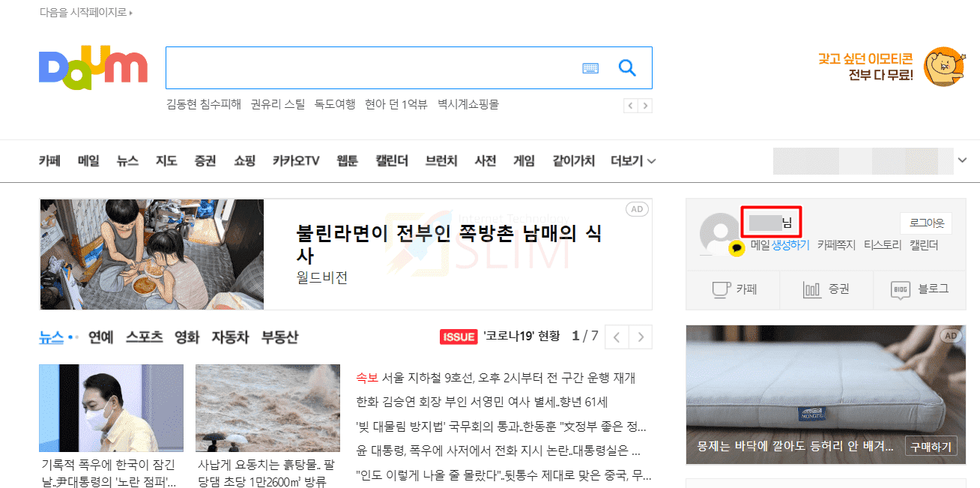
Task: Open '코로나19' 현황 issue link
Action: pos(521,337)
